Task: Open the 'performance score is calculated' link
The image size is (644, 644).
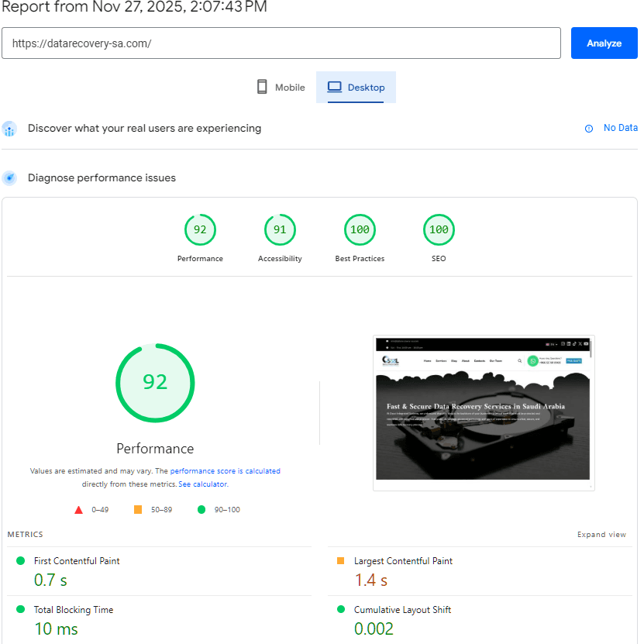Action: pyautogui.click(x=225, y=471)
